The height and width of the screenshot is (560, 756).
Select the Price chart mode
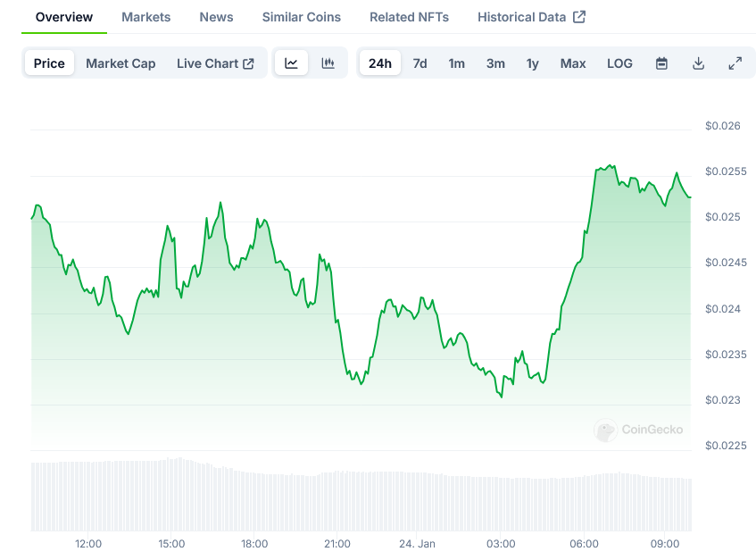point(49,63)
